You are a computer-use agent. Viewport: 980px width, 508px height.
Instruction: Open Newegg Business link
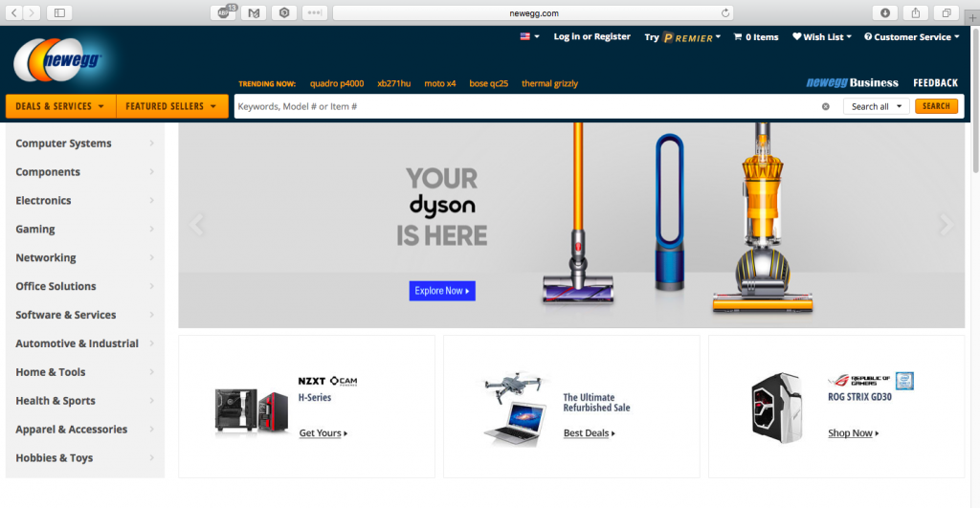(x=852, y=83)
